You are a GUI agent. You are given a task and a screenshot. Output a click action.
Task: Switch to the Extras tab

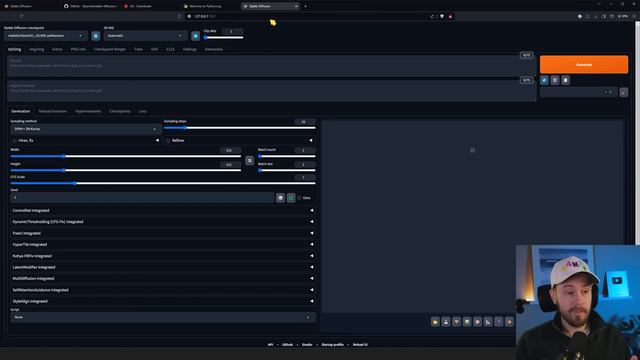[x=57, y=49]
